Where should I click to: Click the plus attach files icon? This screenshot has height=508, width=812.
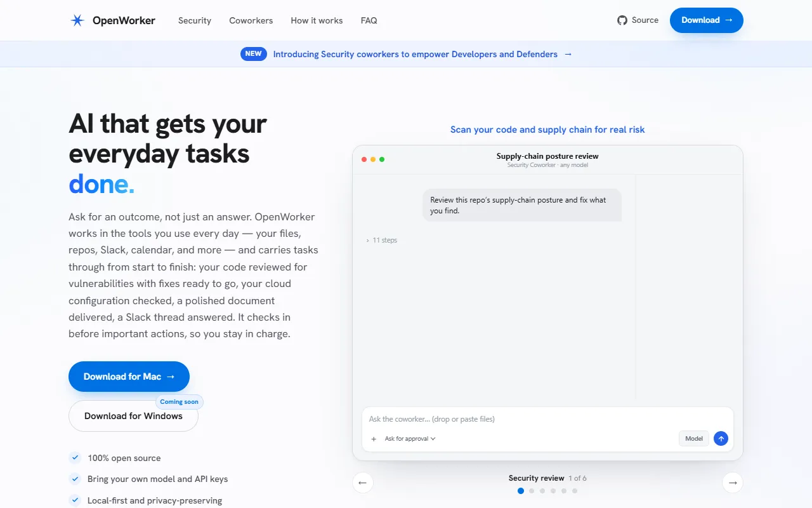click(x=374, y=439)
